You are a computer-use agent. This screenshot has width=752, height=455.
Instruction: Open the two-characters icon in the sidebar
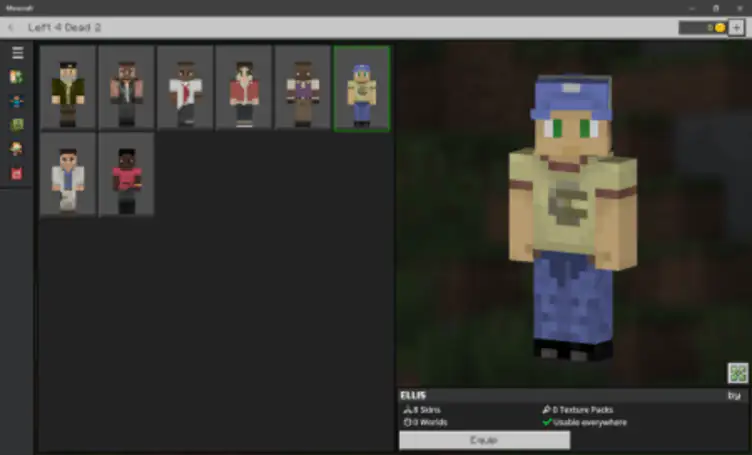click(16, 77)
